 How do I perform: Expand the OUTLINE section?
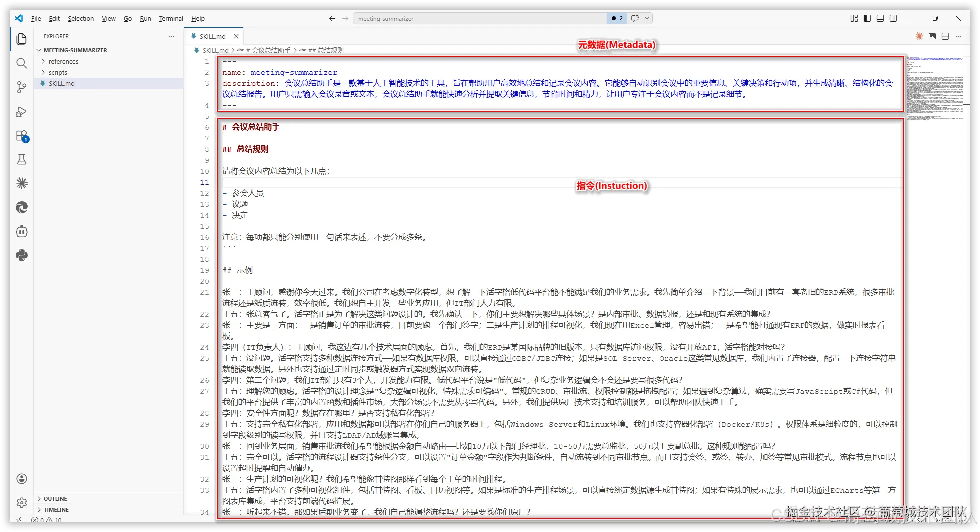coord(55,498)
